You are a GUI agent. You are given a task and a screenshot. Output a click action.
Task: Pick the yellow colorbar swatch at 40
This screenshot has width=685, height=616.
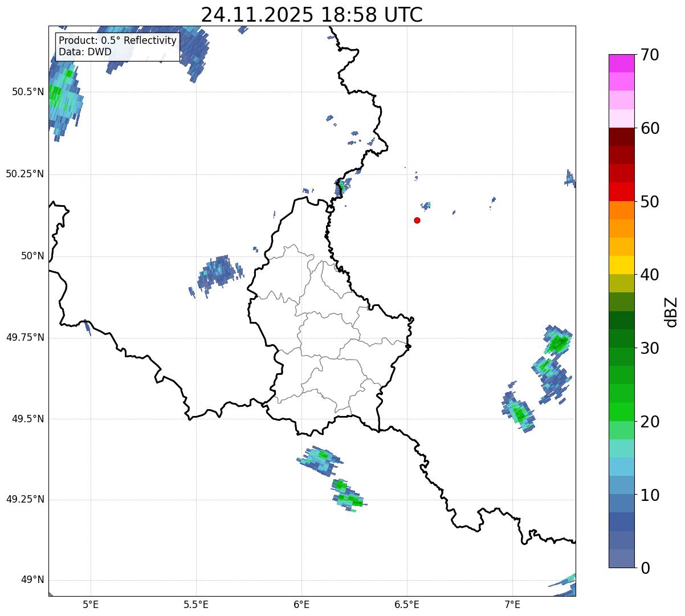621,265
